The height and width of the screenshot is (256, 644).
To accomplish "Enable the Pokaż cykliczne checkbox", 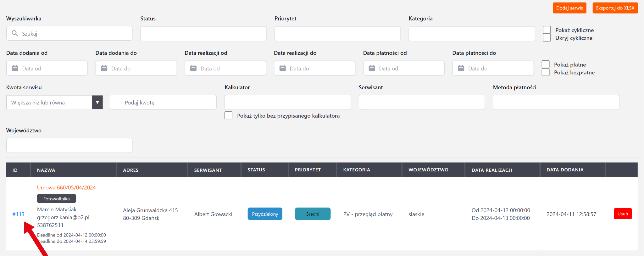I will pos(547,30).
